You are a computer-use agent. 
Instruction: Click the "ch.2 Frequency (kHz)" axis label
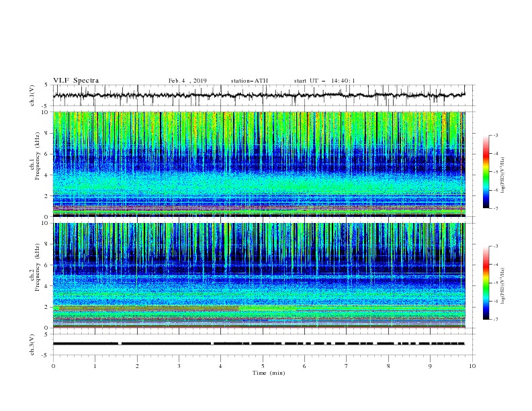point(35,267)
